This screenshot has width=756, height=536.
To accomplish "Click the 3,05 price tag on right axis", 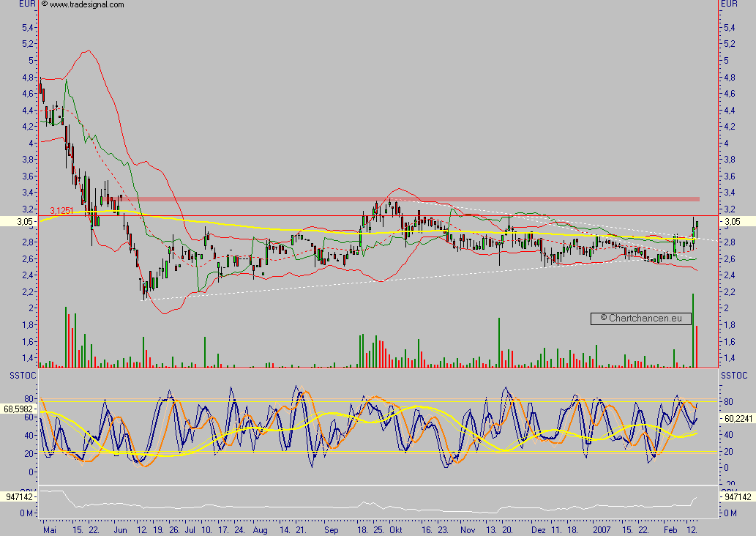I will coord(736,222).
